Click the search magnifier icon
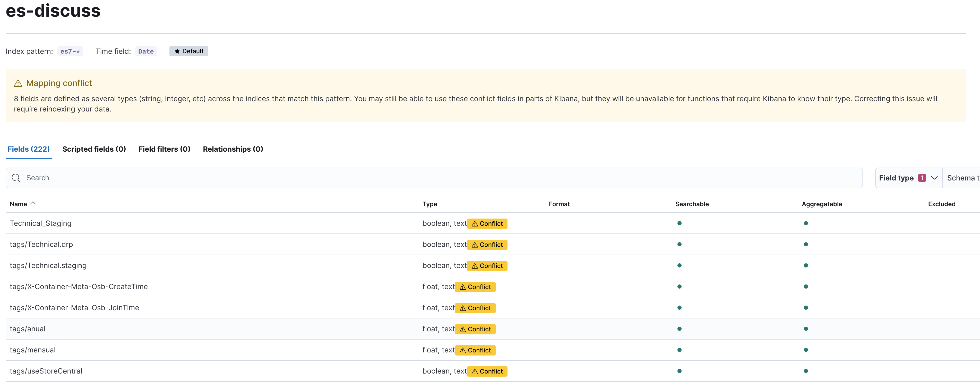Viewport: 980px width, 390px height. [16, 178]
